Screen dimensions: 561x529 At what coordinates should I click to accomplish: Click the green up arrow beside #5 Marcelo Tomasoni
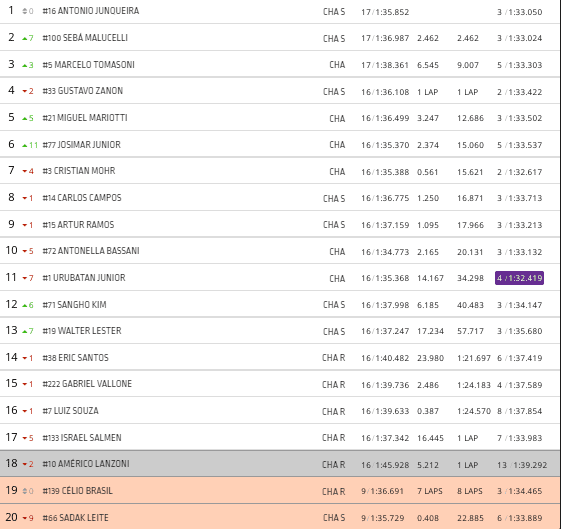[25, 65]
